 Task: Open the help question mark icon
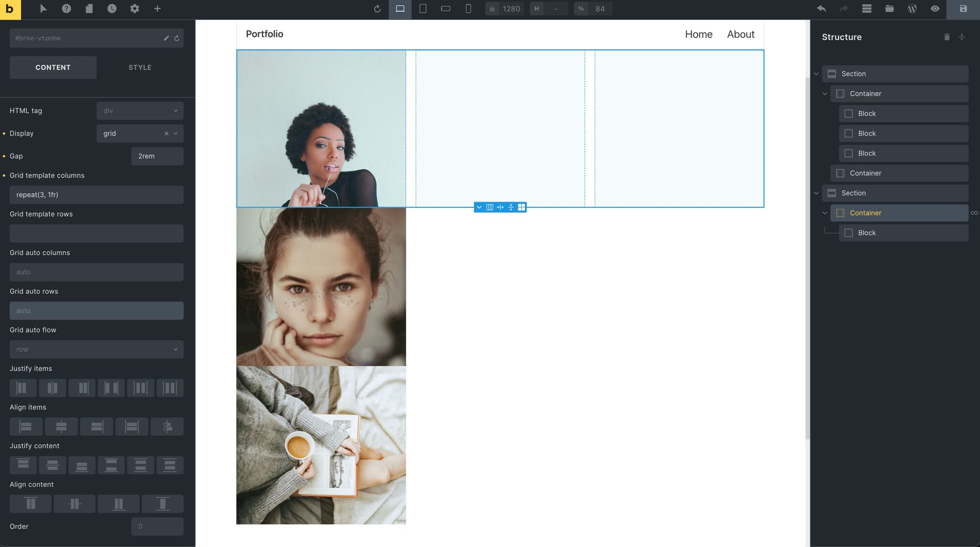66,9
